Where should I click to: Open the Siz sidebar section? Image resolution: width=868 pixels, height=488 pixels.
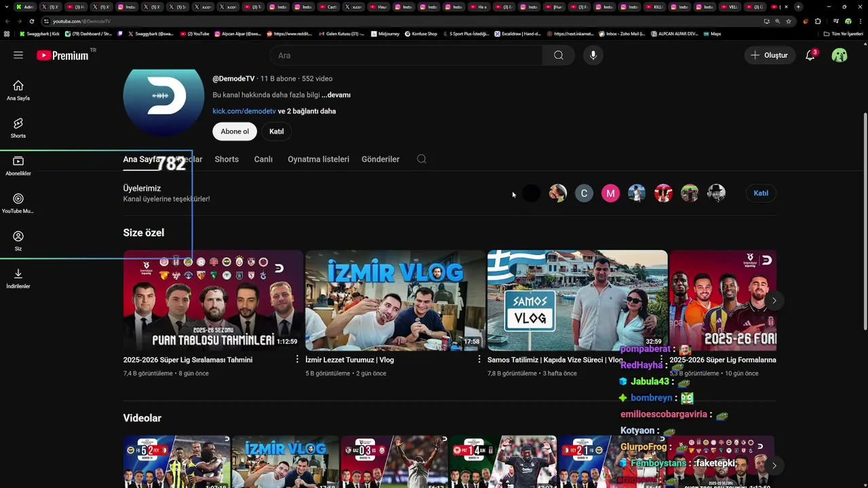[18, 241]
